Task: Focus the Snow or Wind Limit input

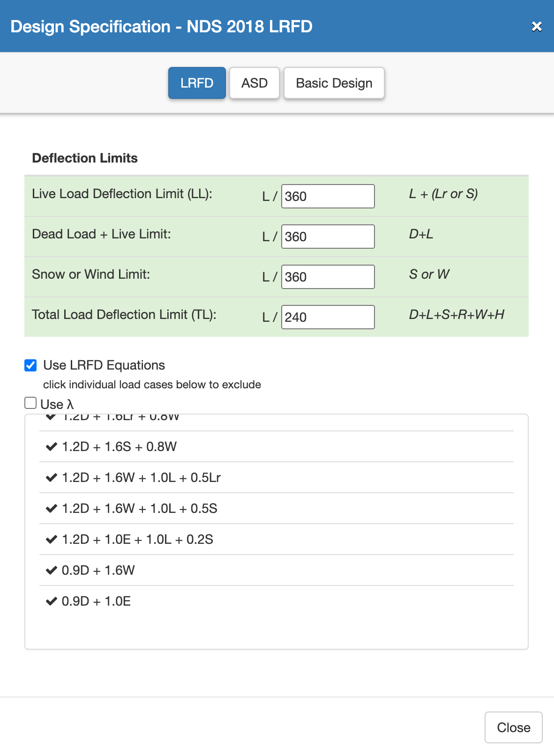Action: (328, 277)
